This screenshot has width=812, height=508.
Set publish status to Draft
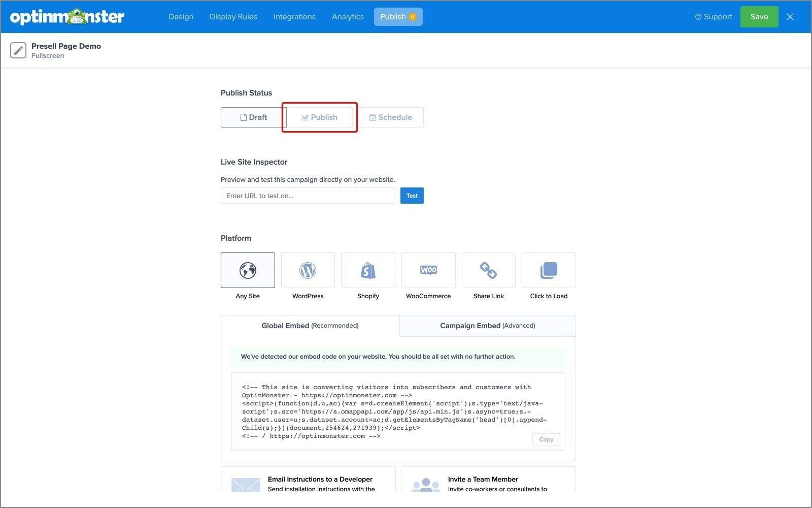click(x=253, y=117)
